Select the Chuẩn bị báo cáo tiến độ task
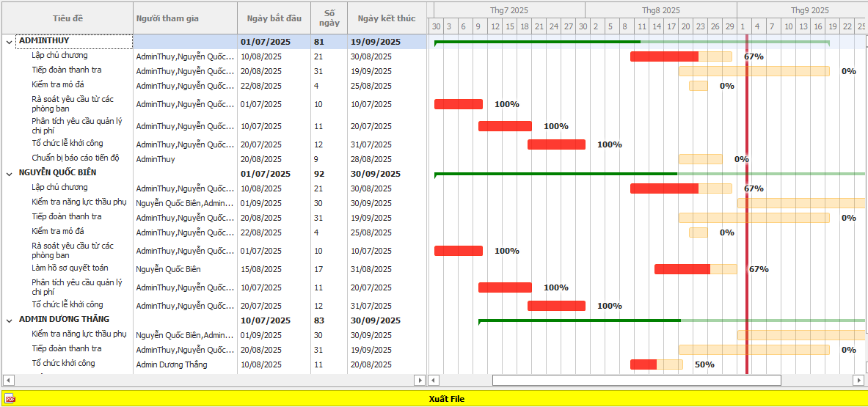 pos(75,158)
